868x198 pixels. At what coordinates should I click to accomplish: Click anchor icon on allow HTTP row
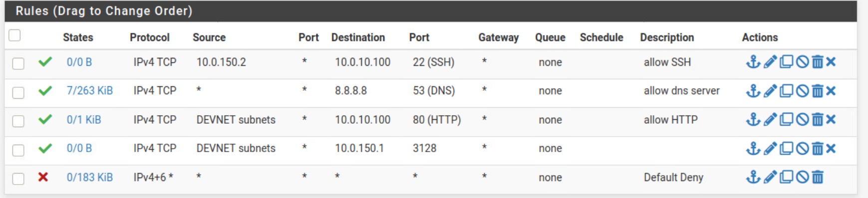(753, 119)
